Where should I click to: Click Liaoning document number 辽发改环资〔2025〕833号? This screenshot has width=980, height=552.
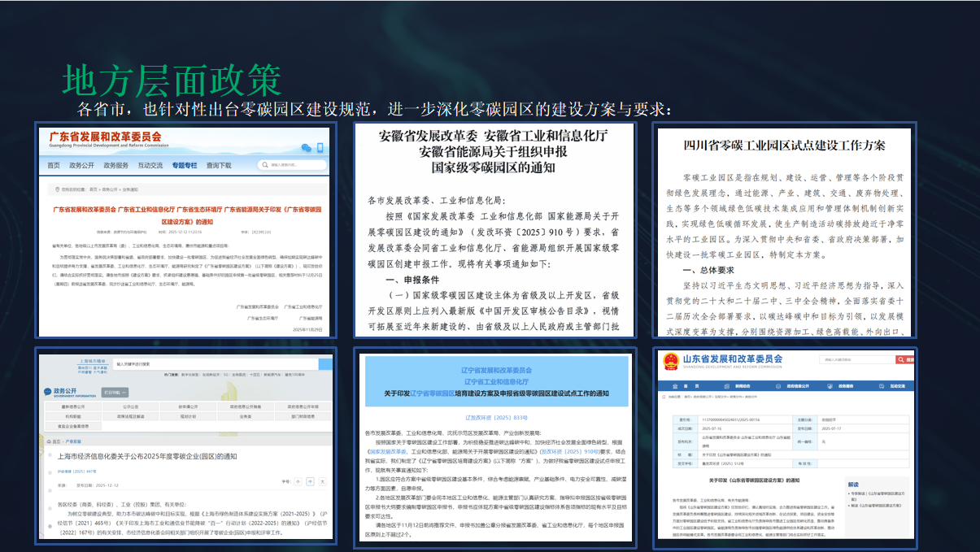pyautogui.click(x=495, y=417)
